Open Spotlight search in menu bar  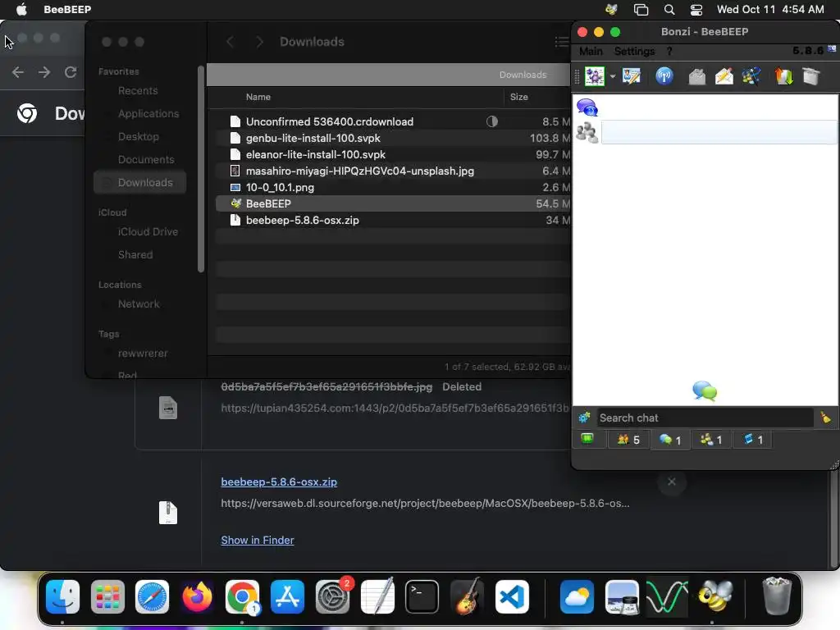coord(669,9)
